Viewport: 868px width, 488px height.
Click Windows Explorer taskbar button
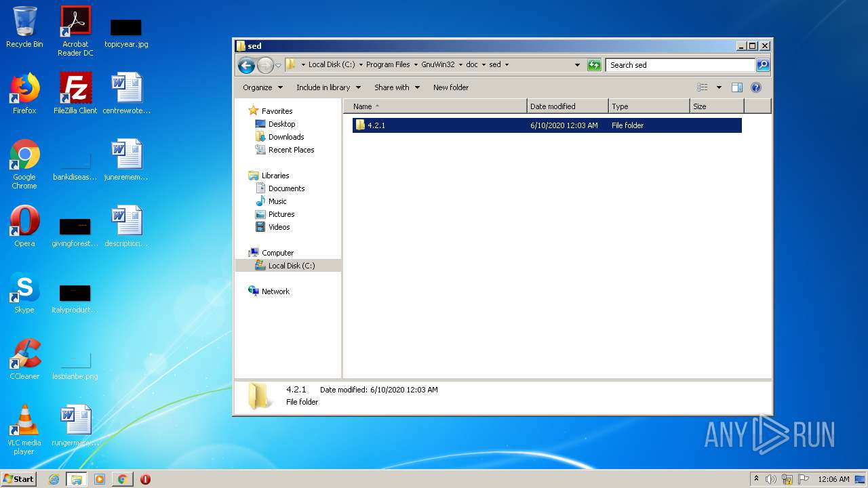click(76, 479)
